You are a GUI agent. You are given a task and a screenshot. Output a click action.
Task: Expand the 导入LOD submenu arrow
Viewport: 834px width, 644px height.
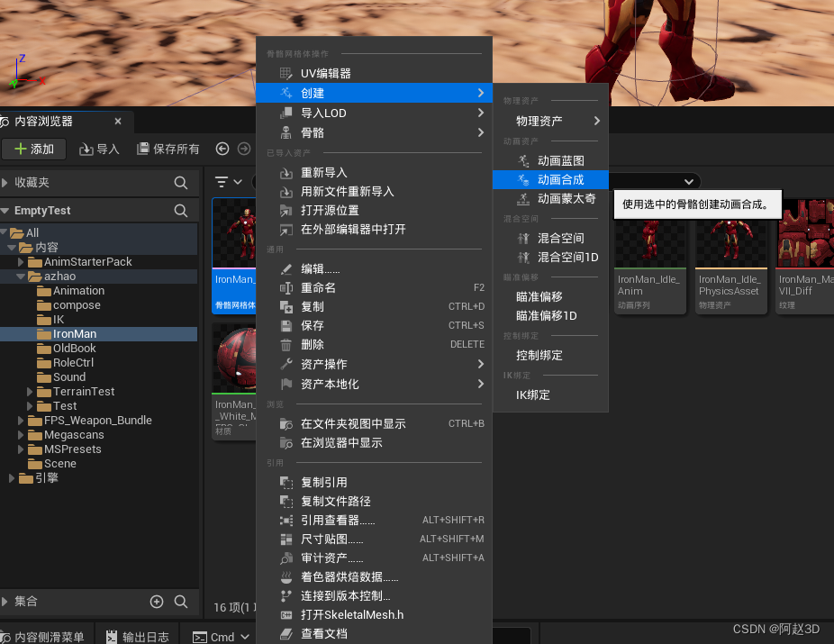tap(481, 113)
